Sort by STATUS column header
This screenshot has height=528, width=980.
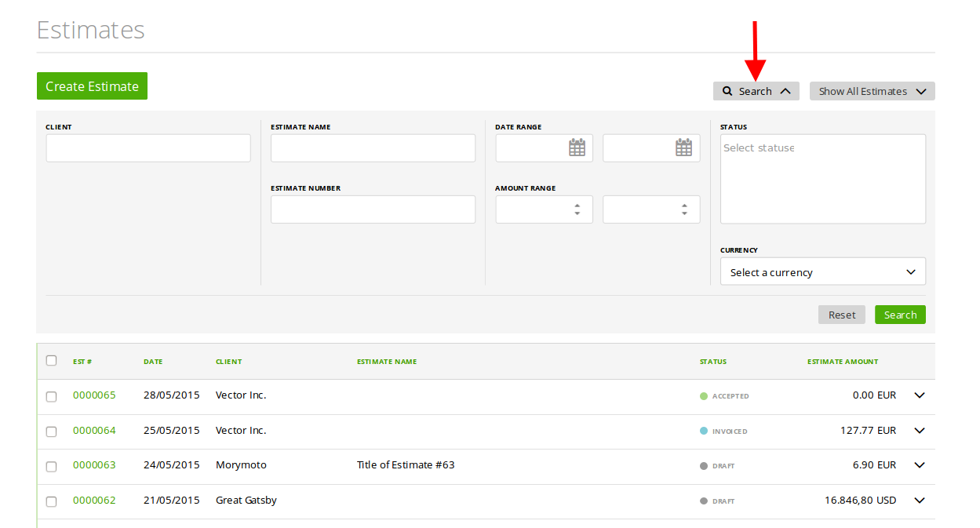(713, 362)
